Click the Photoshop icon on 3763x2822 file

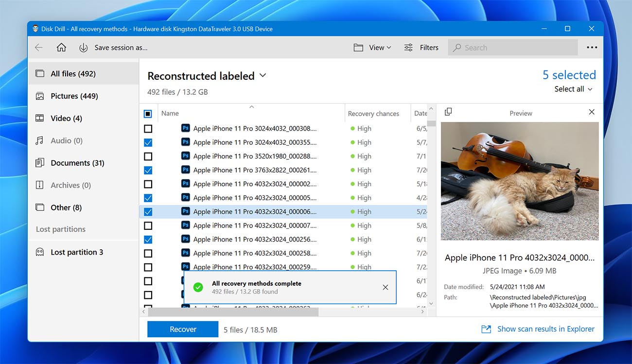[x=185, y=170]
